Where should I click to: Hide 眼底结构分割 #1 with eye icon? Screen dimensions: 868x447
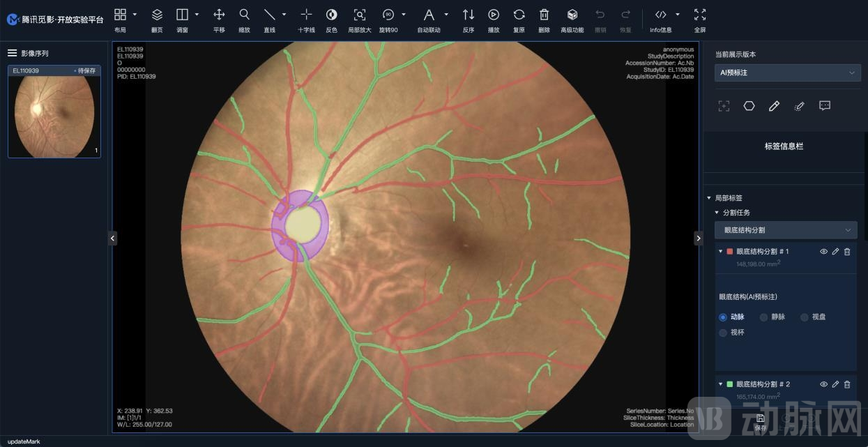tap(823, 252)
